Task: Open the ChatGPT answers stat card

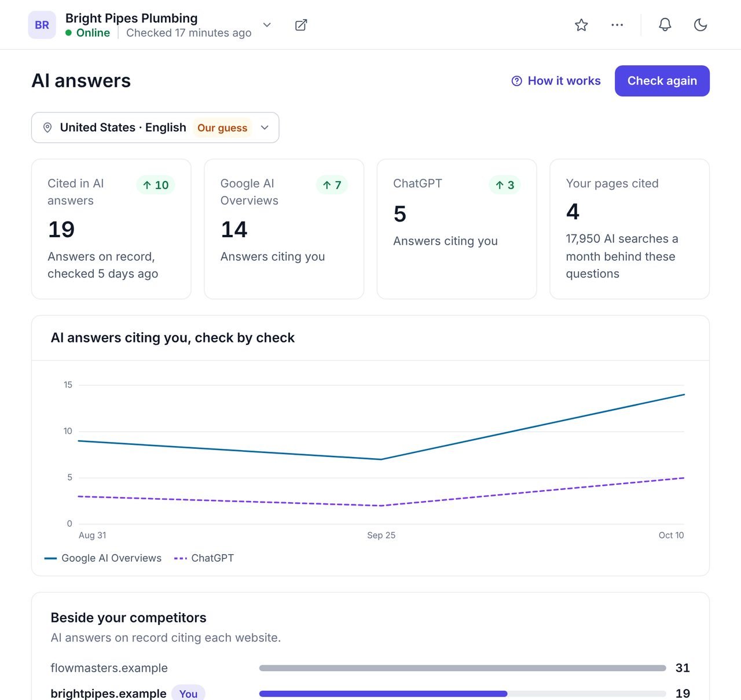Action: [457, 229]
